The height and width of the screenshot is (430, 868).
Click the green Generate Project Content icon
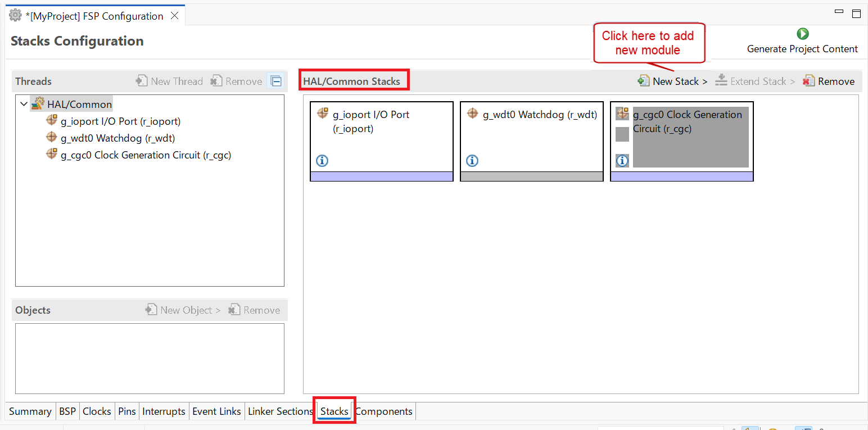803,34
